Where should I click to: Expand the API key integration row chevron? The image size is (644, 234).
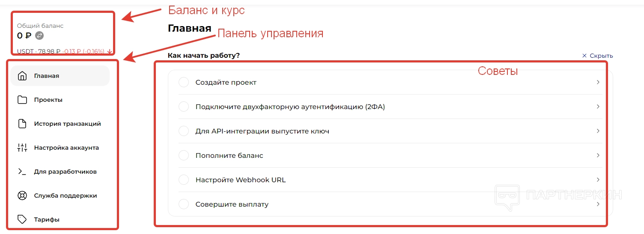598,131
